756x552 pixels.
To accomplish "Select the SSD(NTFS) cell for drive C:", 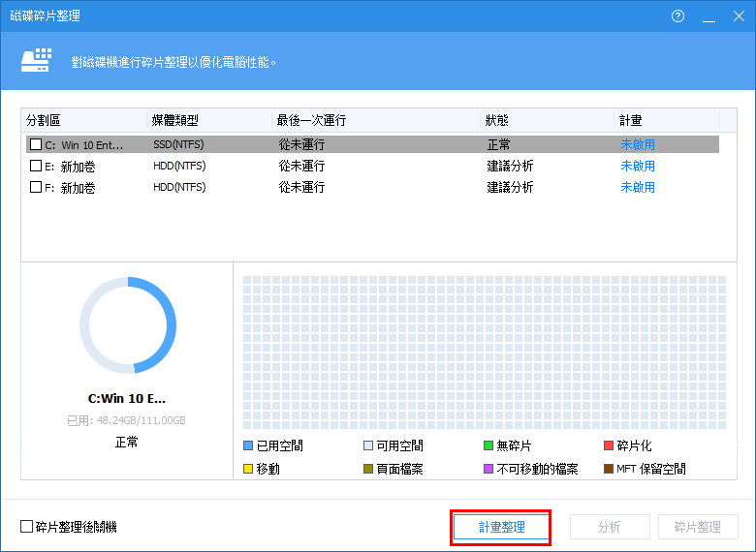I will click(x=178, y=144).
